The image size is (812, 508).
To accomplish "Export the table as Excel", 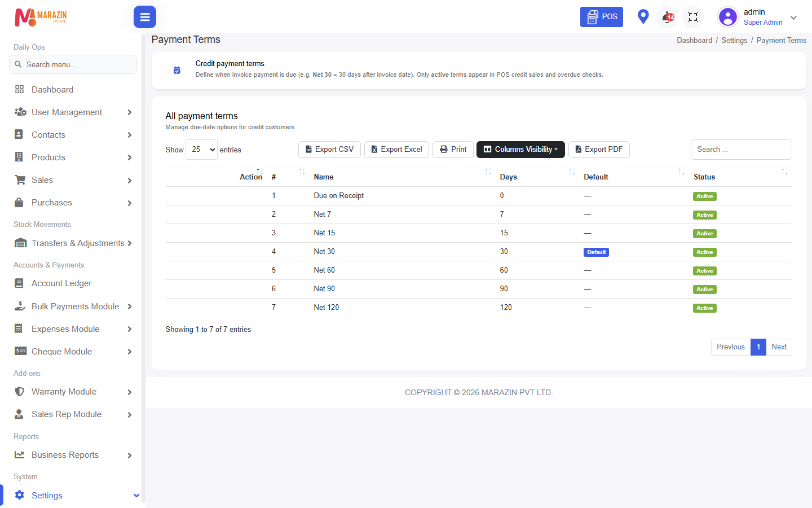I will point(396,150).
